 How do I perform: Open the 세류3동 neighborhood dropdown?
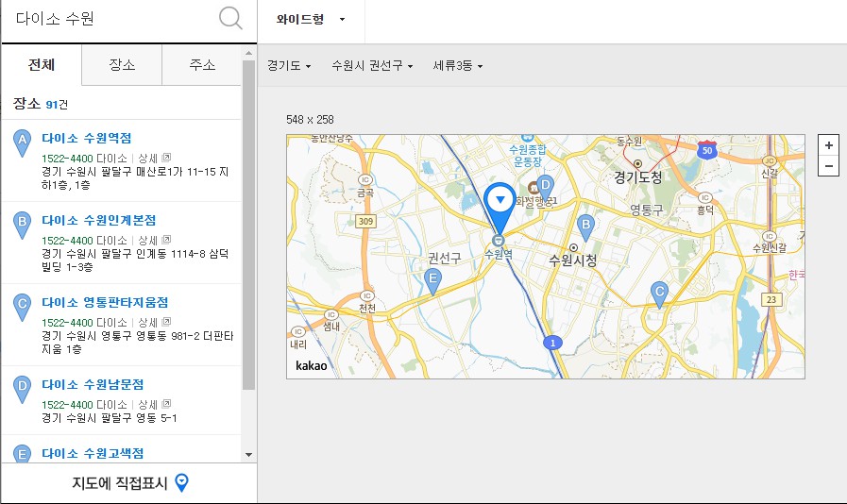click(458, 65)
